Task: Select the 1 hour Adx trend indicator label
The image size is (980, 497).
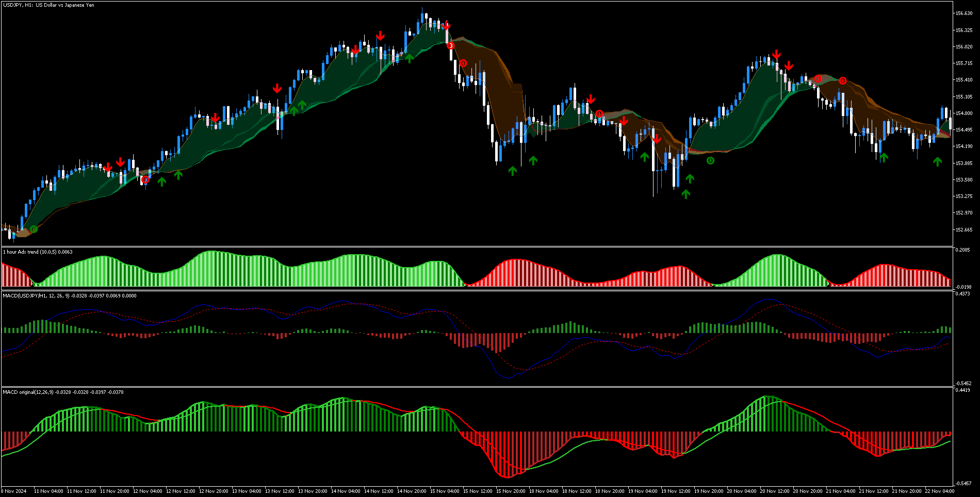Action: pyautogui.click(x=38, y=252)
